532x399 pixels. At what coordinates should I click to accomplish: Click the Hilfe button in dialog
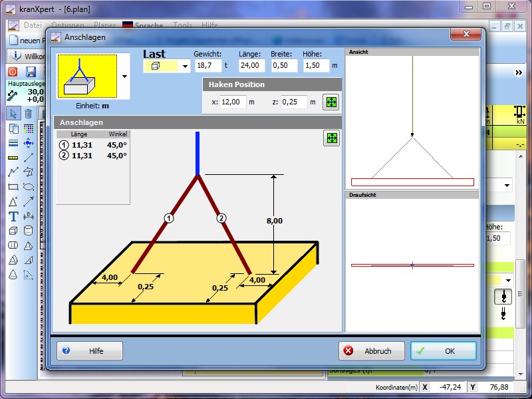click(90, 350)
